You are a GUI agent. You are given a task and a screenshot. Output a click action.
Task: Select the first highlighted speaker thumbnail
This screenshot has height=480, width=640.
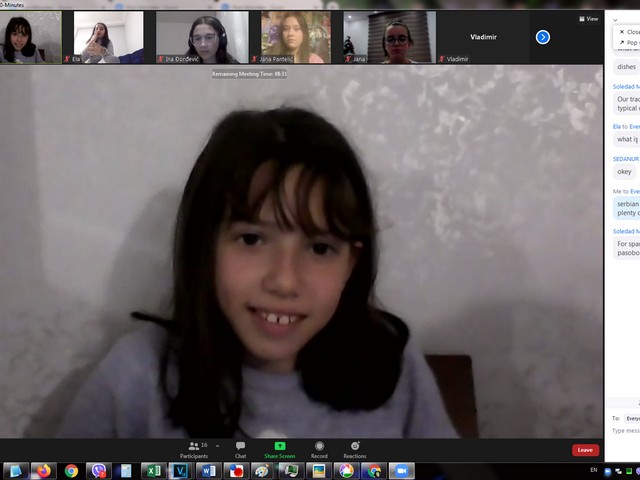31,37
